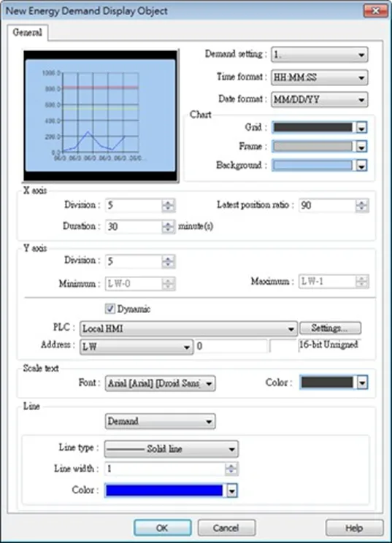Open the Date format dropdown
The width and height of the screenshot is (392, 543).
pos(319,100)
